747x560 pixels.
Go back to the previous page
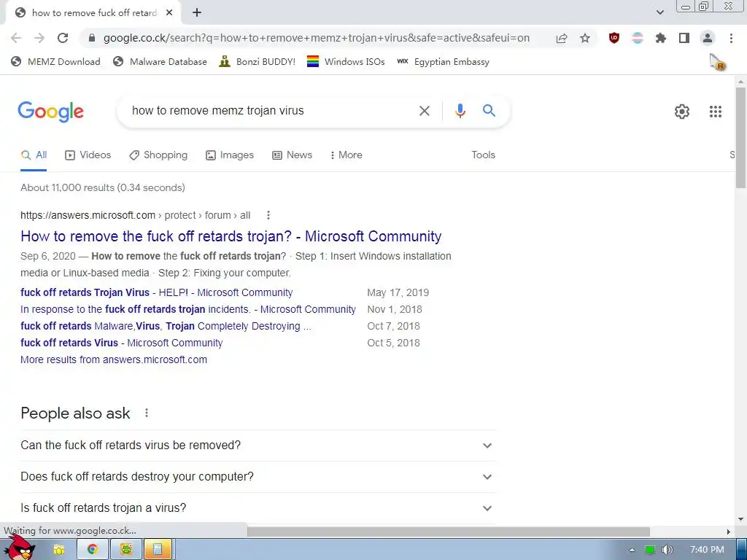click(16, 38)
